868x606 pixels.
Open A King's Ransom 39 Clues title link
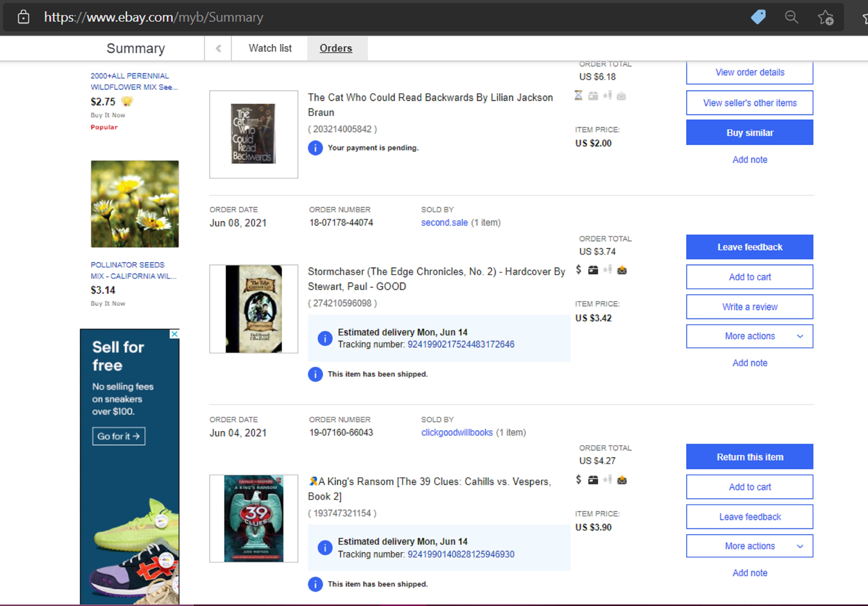tap(430, 489)
